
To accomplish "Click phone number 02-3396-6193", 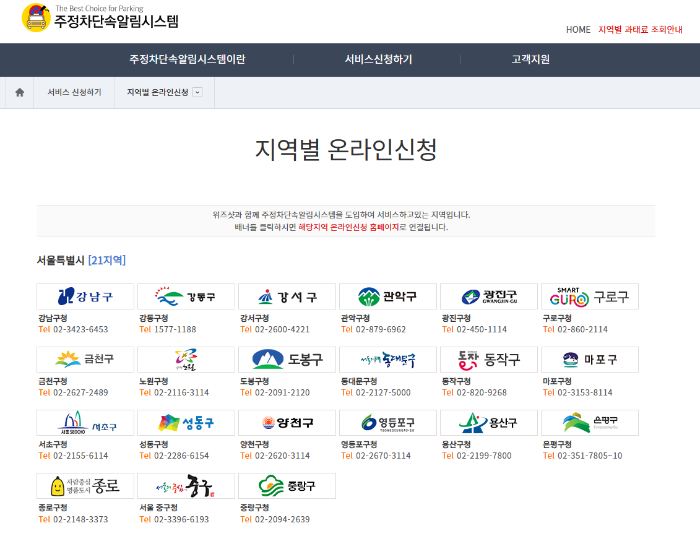I will click(x=182, y=519).
